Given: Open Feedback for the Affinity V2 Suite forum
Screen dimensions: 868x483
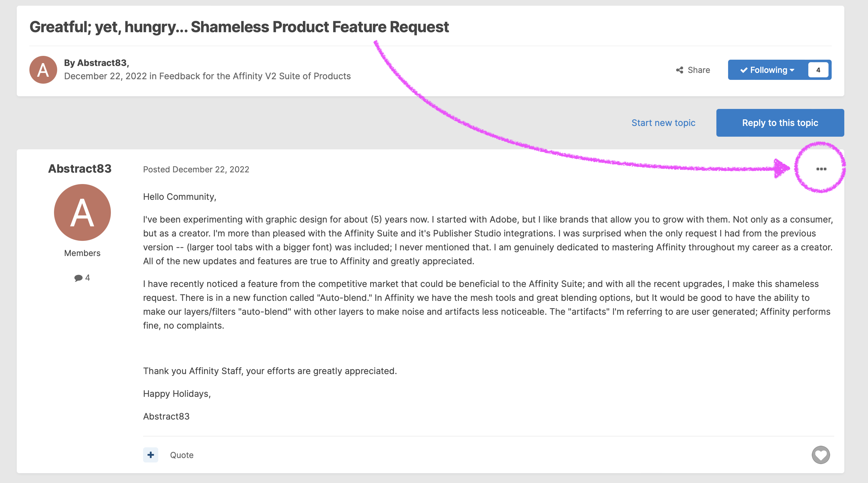Looking at the screenshot, I should pos(255,76).
